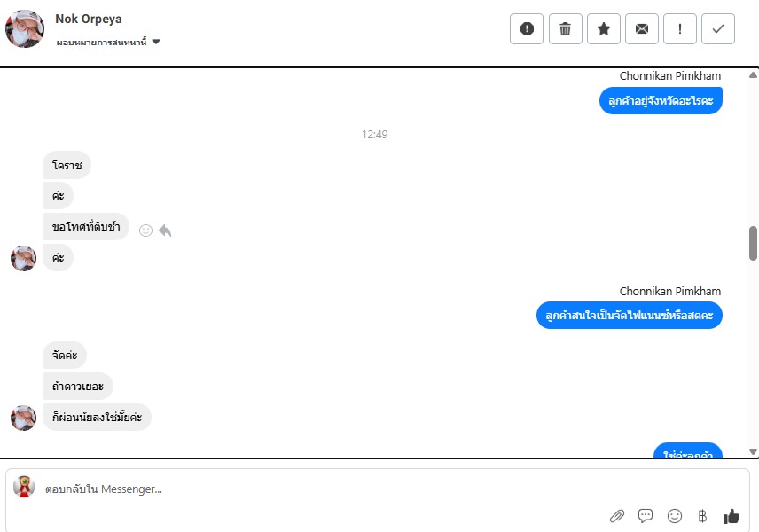Image resolution: width=759 pixels, height=532 pixels.
Task: Click the chat scrollbar thumb
Action: 753,243
